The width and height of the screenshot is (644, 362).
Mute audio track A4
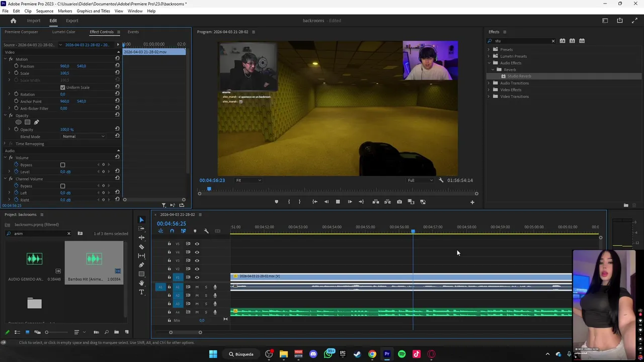[x=197, y=312]
